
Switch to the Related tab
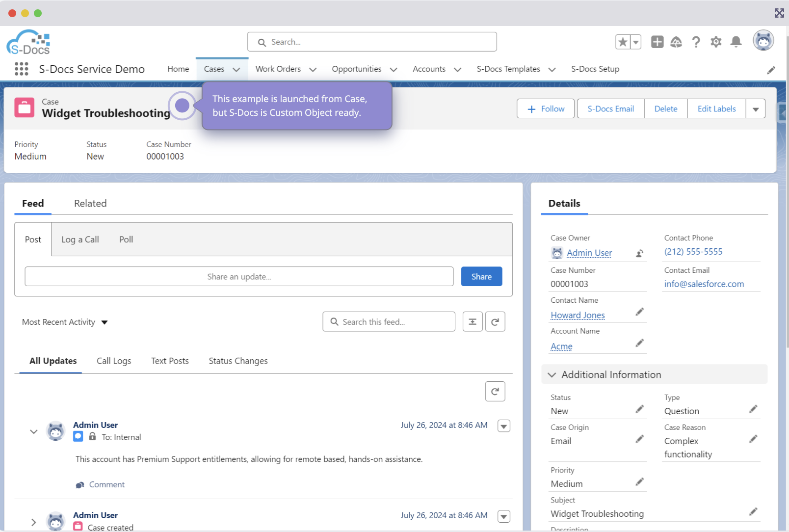pyautogui.click(x=90, y=203)
